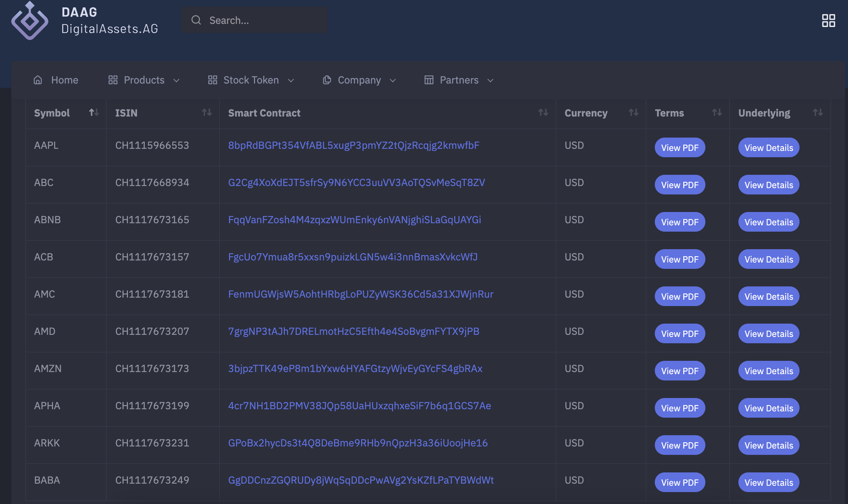View PDF for AMC

[680, 296]
